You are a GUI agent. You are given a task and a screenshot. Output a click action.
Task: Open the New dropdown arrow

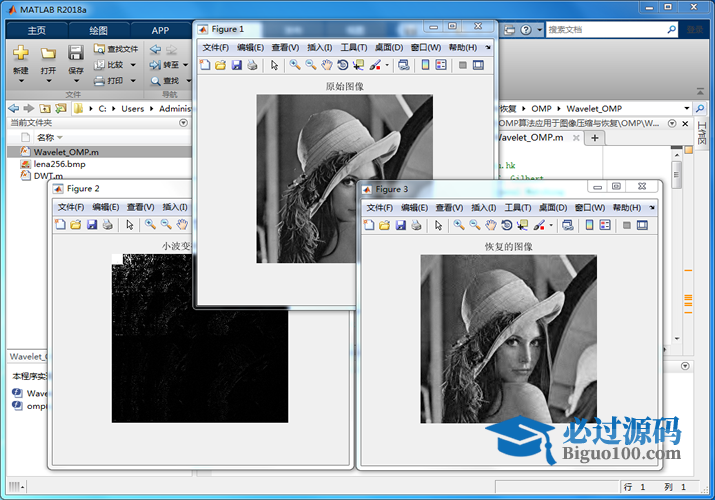(21, 81)
